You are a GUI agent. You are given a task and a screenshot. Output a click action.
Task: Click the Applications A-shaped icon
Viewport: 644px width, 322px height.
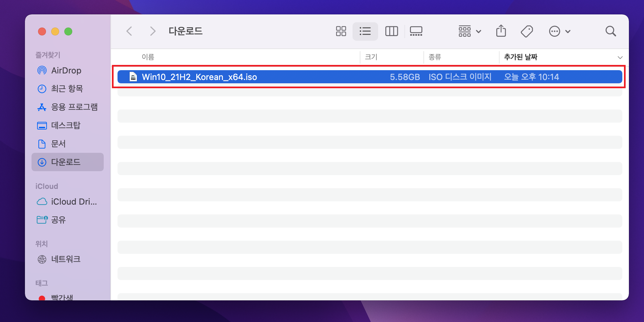coord(42,107)
